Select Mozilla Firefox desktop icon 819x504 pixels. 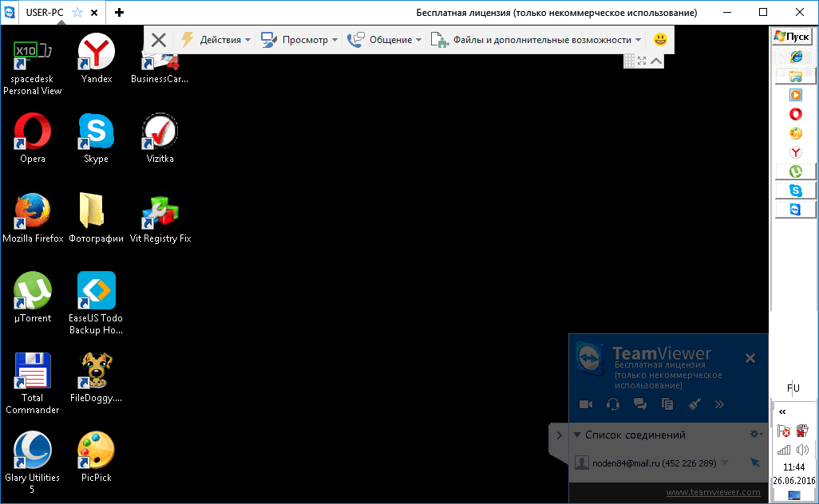33,218
